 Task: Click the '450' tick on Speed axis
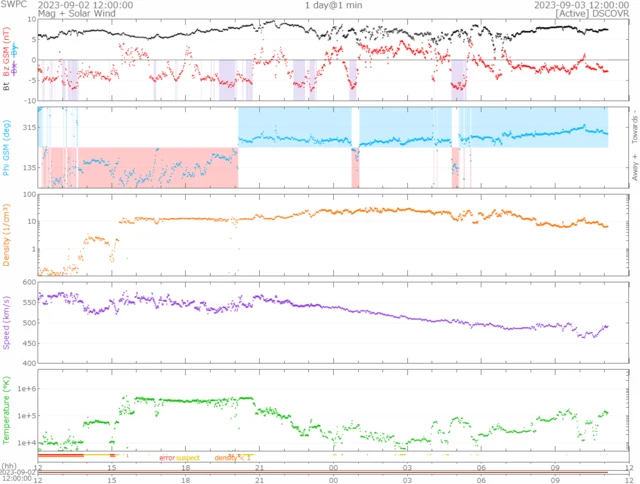point(30,343)
